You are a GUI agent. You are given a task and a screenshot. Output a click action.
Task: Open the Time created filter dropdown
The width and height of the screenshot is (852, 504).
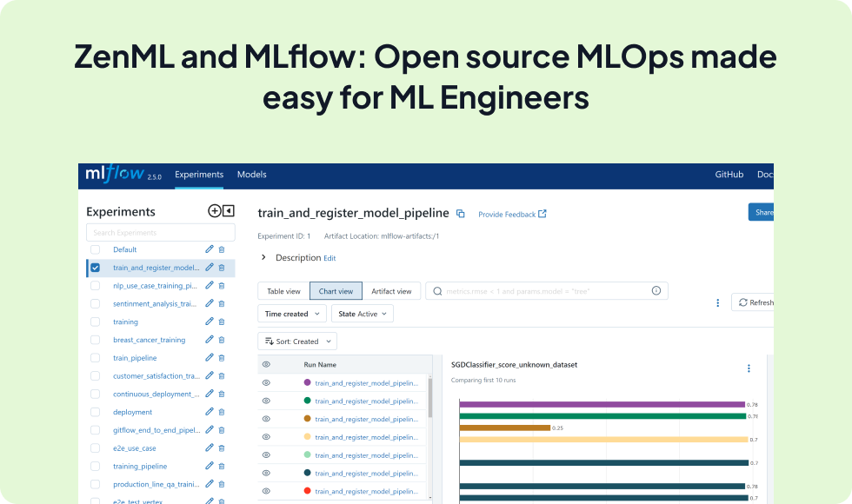point(292,314)
